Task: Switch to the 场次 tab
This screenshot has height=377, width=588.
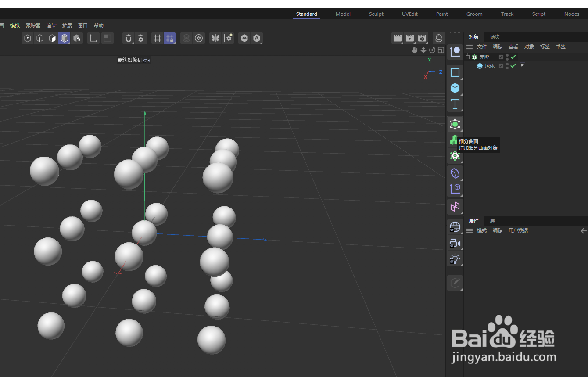Action: 495,36
